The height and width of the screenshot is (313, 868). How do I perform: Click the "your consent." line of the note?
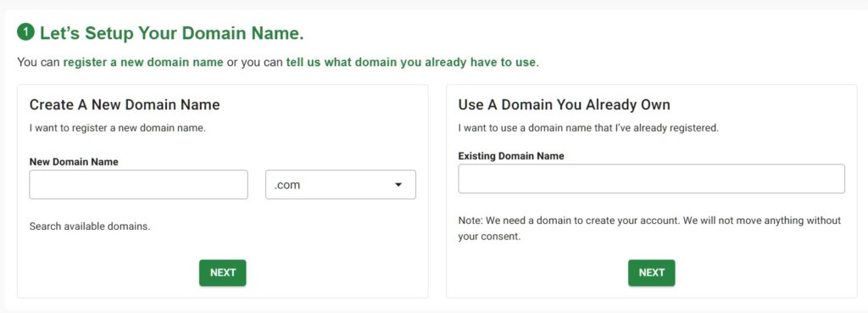(x=489, y=237)
